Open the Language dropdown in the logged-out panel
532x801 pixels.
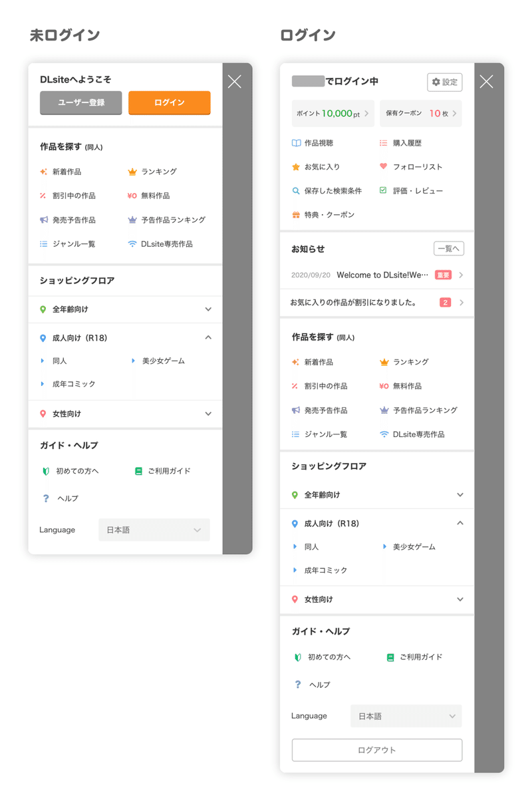click(154, 530)
